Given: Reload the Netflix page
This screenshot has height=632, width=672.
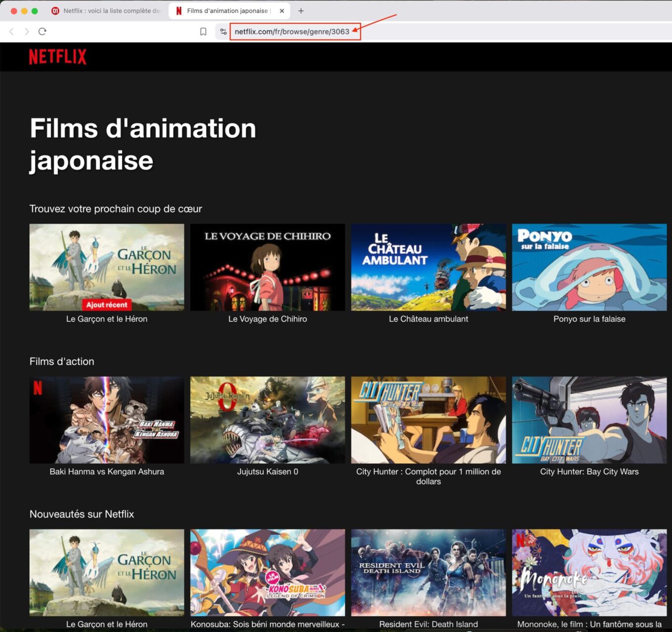Looking at the screenshot, I should tap(42, 32).
